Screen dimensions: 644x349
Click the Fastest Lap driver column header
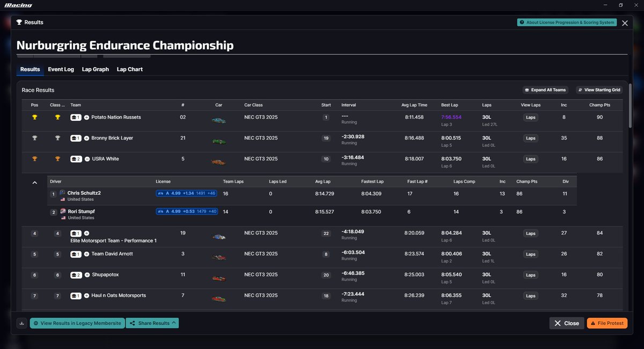click(x=372, y=181)
